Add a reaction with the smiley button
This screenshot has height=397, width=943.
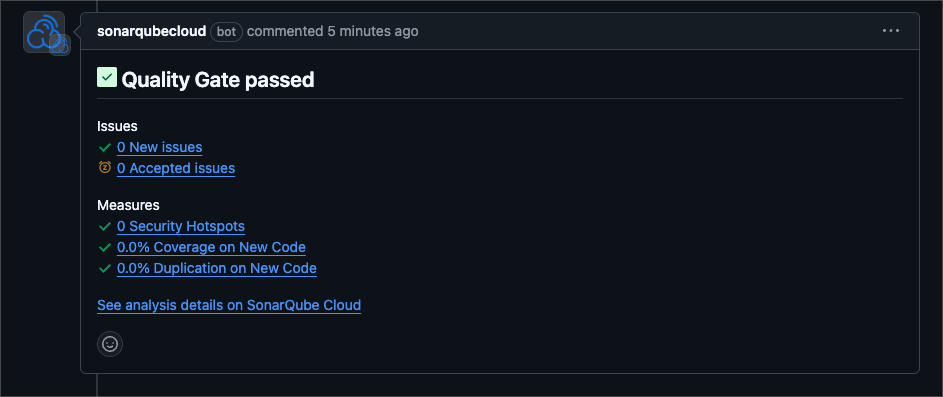point(110,344)
